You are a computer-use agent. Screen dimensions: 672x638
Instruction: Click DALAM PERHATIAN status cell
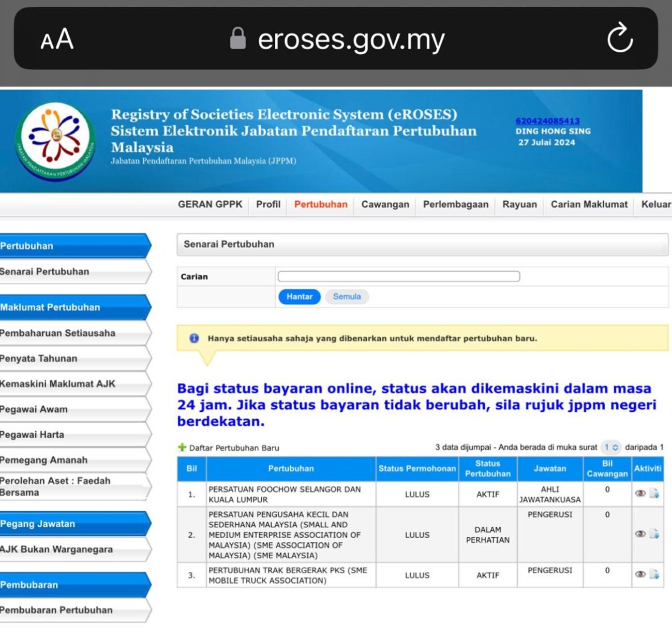pos(487,535)
